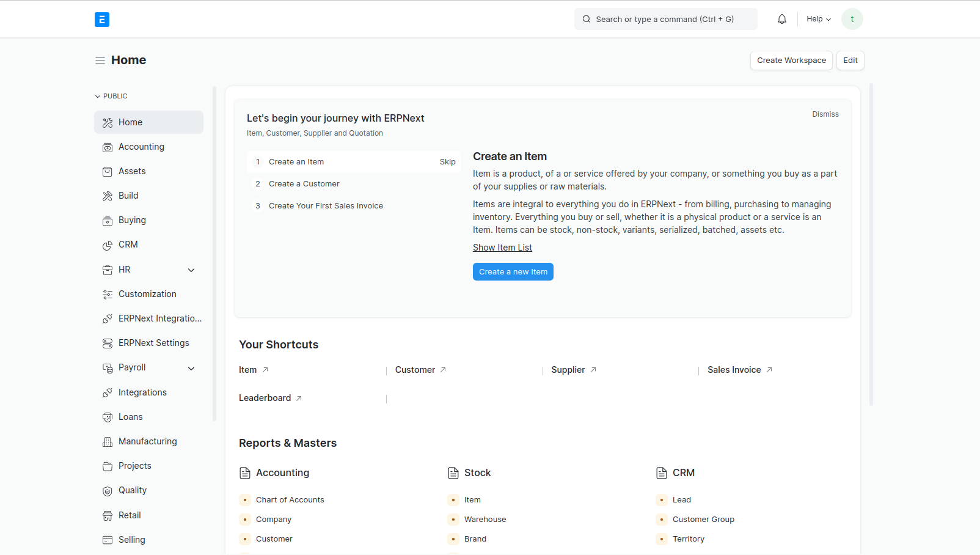Screen dimensions: 980x555
Task: Click the ERPNext logo icon
Action: [102, 20]
